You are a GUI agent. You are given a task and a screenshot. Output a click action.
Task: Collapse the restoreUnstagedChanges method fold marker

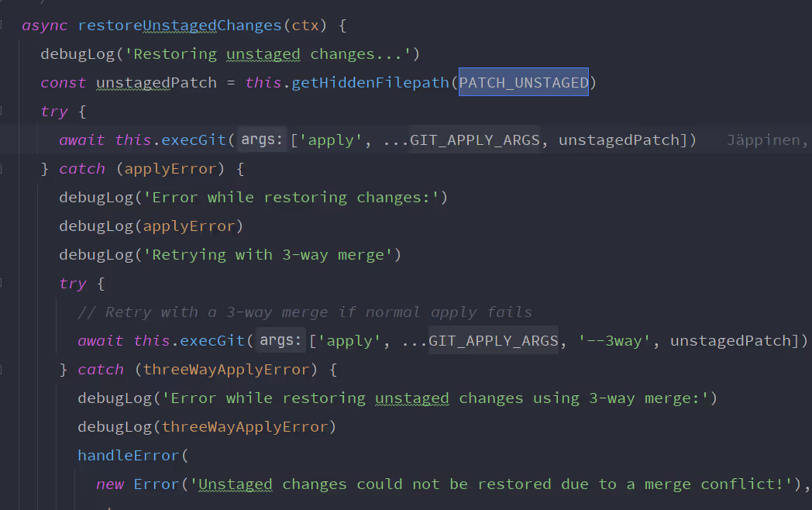2,25
